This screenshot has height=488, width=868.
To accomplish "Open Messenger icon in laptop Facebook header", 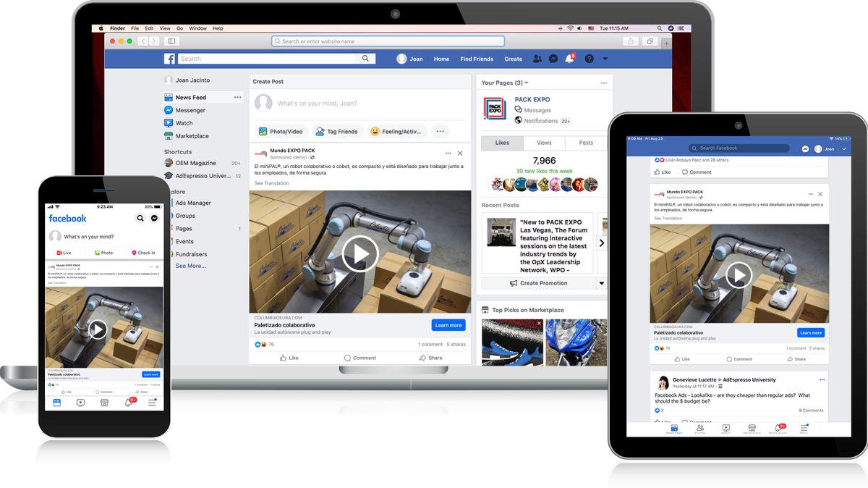I will pos(553,59).
